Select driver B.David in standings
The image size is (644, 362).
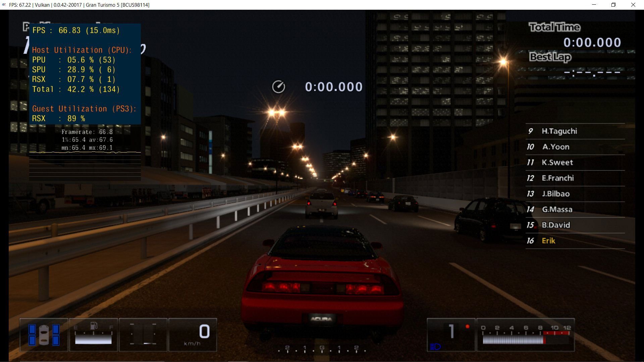click(x=556, y=225)
